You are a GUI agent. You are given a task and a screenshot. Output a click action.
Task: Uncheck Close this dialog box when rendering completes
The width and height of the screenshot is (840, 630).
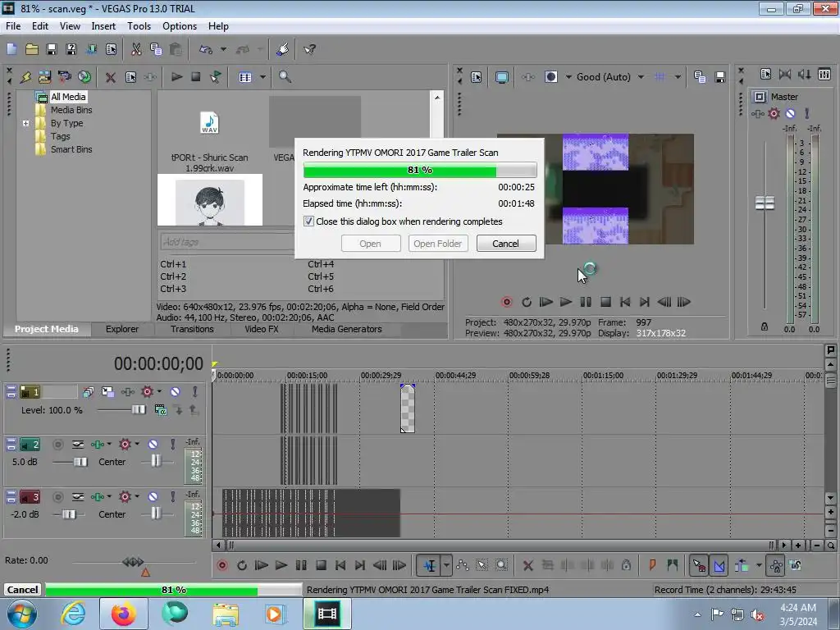pos(308,221)
